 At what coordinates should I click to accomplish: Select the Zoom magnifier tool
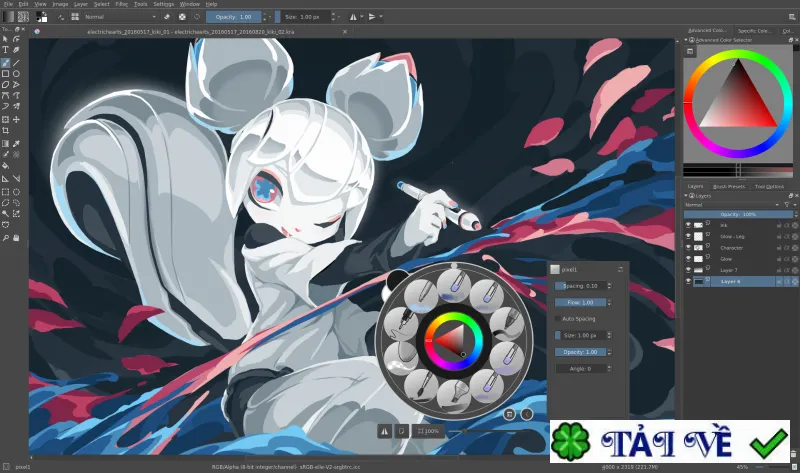pos(5,238)
